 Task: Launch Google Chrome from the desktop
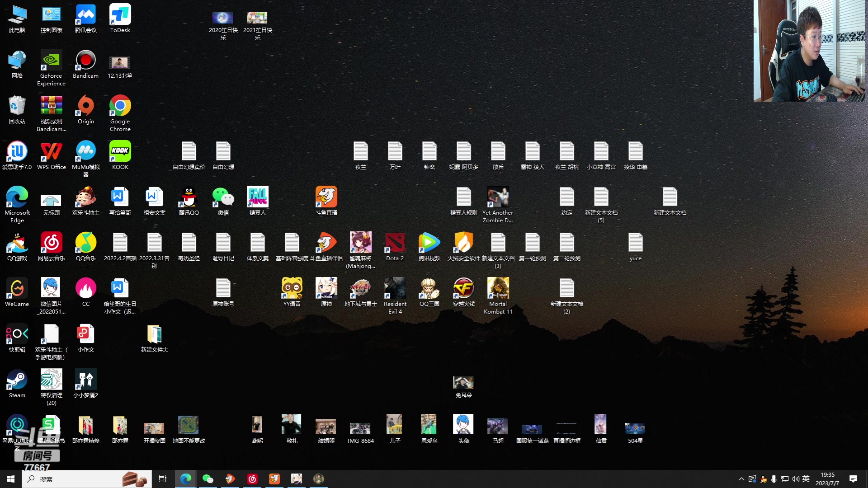(120, 113)
